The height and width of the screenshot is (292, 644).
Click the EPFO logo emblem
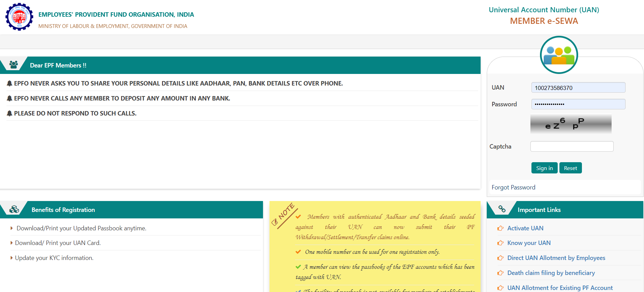19,17
